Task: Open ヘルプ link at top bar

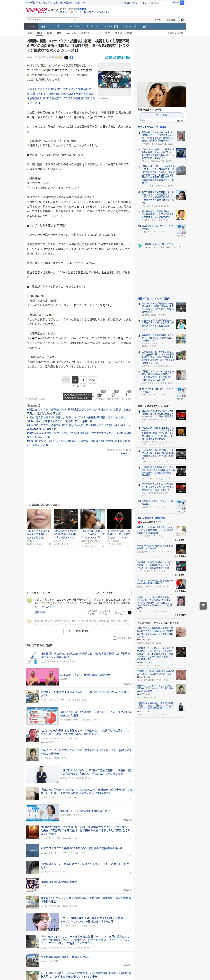Action: [143, 3]
